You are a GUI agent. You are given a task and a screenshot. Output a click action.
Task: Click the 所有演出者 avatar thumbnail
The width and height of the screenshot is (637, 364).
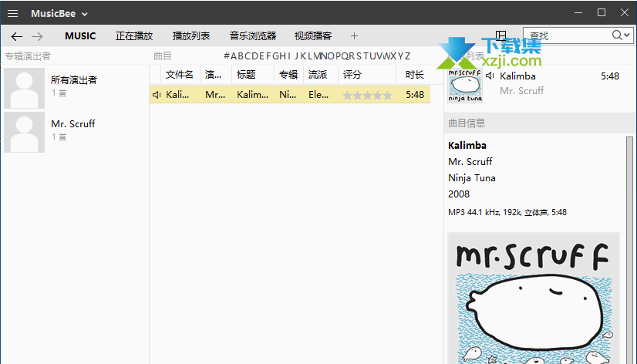pyautogui.click(x=25, y=88)
